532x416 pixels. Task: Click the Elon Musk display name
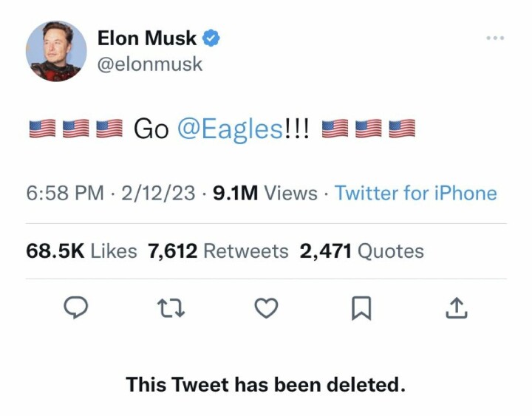point(147,38)
